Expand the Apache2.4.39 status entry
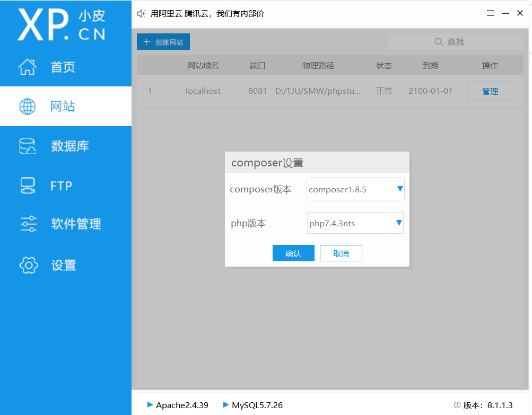This screenshot has width=532, height=415. (177, 404)
